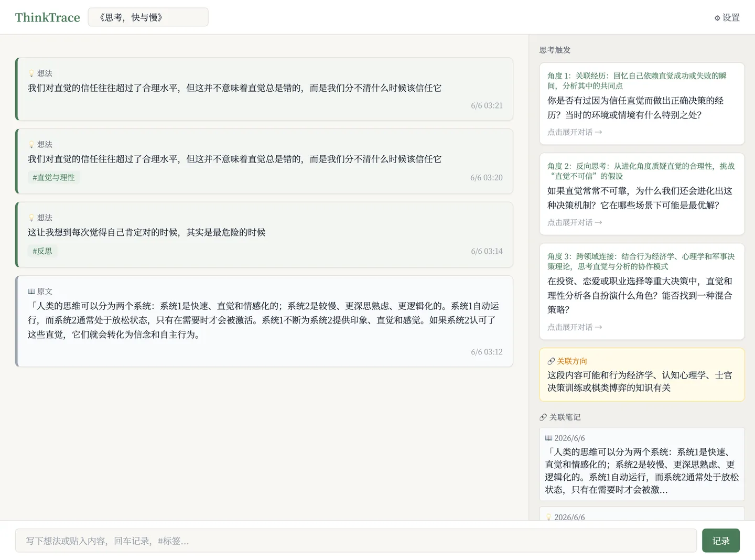Click the question 你是否有过因为信任直觉
The width and height of the screenshot is (755, 560).
[x=635, y=107]
